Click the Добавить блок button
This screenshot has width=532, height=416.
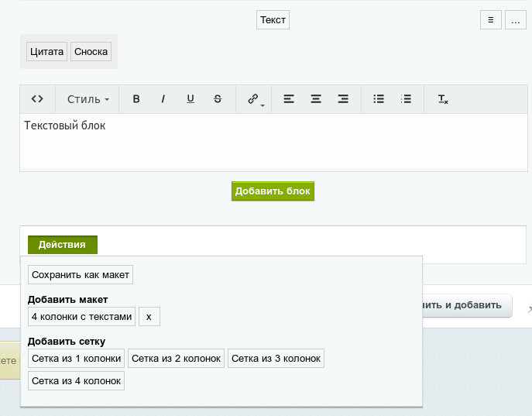[x=273, y=191]
